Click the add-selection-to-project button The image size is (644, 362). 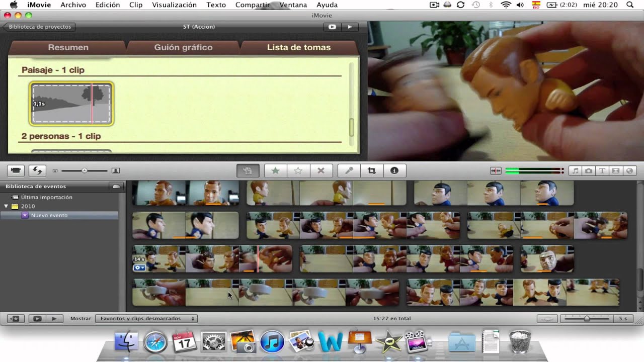248,171
